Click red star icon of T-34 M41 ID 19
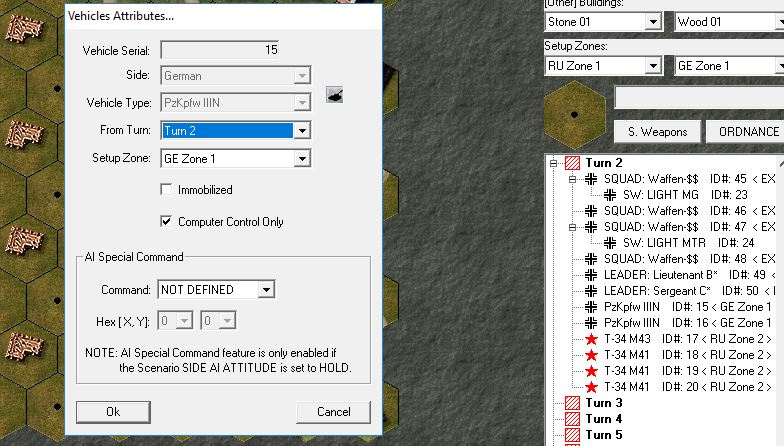The width and height of the screenshot is (784, 446). point(591,371)
